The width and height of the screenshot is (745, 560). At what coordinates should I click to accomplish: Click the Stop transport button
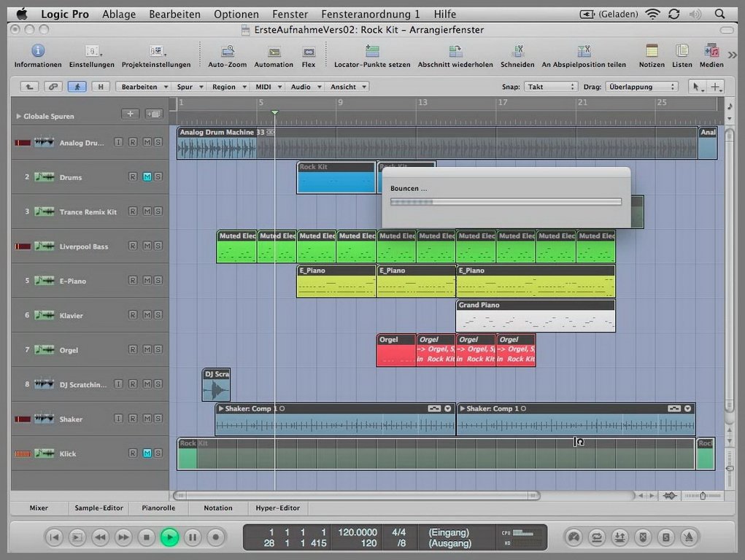(147, 537)
